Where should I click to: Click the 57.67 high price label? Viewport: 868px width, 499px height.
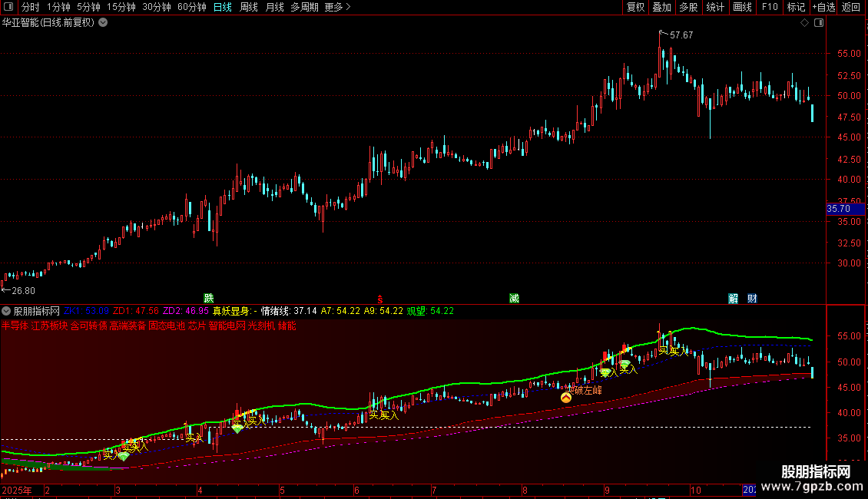[681, 35]
